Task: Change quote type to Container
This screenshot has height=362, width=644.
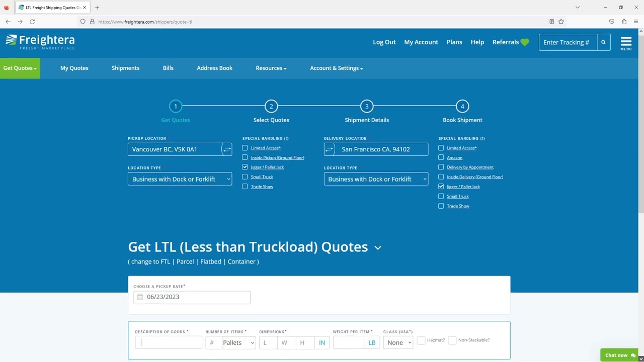Action: pos(242,261)
